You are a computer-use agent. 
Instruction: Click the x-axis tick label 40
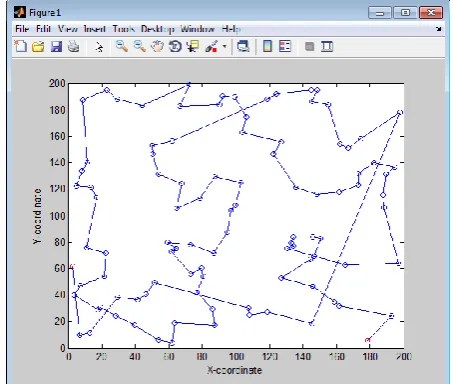coord(135,357)
